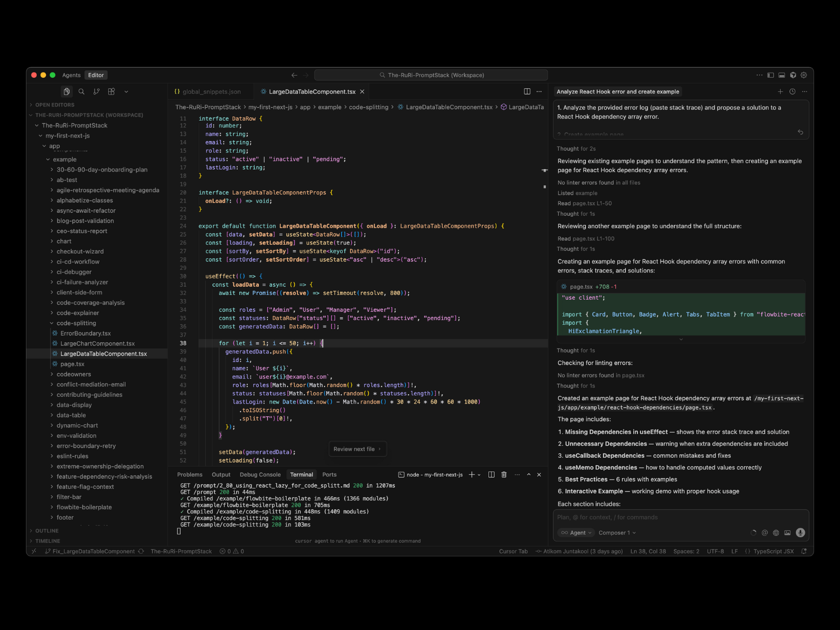Select the Analyze React Hook error chat tab
This screenshot has width=840, height=630.
coord(618,91)
